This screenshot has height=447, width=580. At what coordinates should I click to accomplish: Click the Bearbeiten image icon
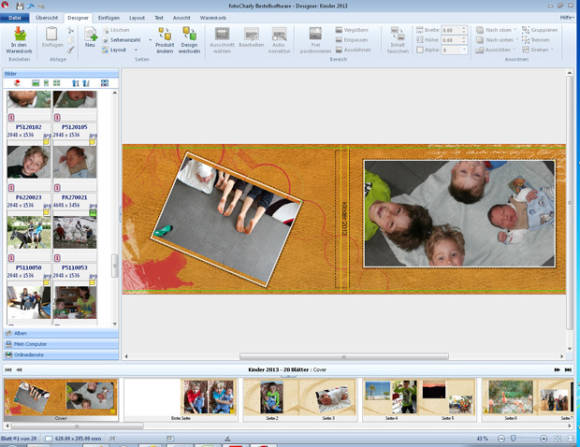tap(251, 34)
